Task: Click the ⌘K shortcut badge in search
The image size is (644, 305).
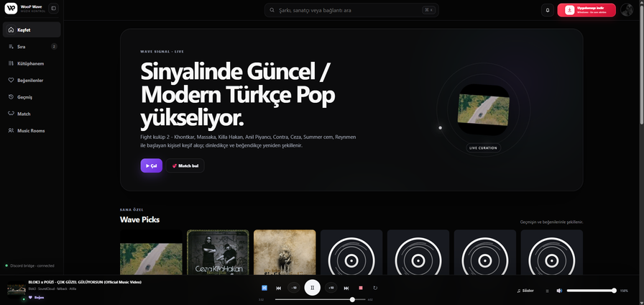Action: tap(429, 10)
